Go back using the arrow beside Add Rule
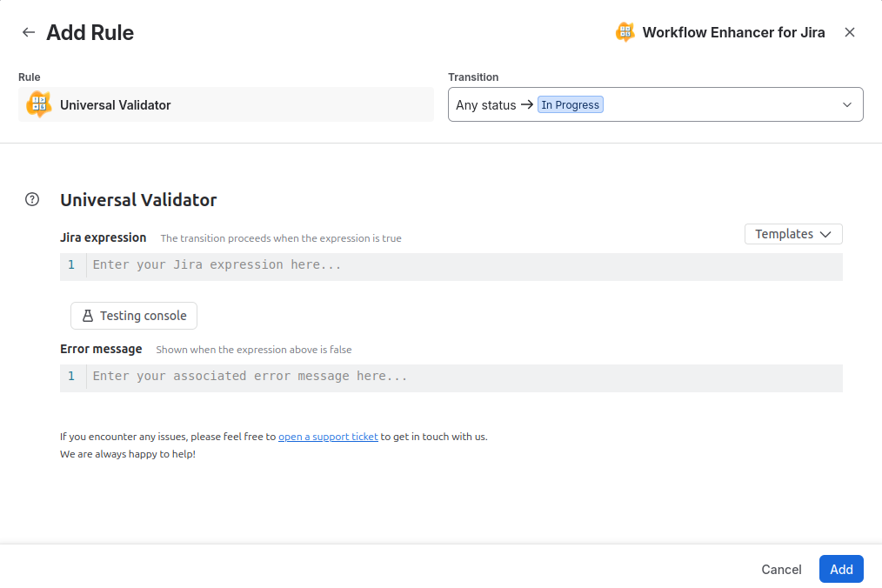 click(28, 33)
